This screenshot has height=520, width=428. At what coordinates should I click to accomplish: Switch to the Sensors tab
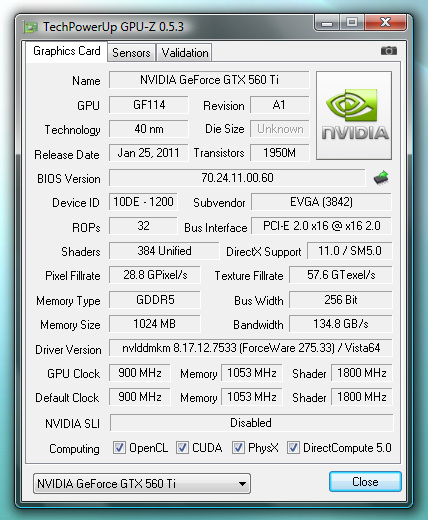pos(131,53)
